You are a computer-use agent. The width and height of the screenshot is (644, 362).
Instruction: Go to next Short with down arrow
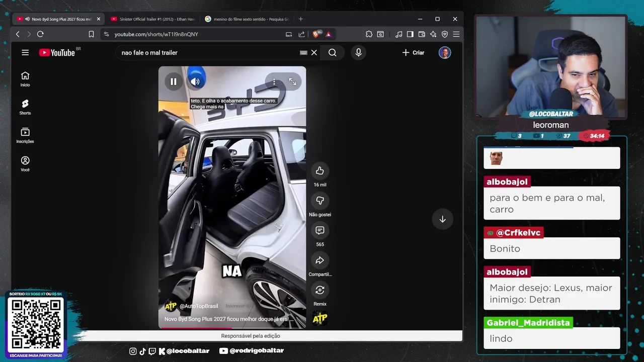click(443, 219)
